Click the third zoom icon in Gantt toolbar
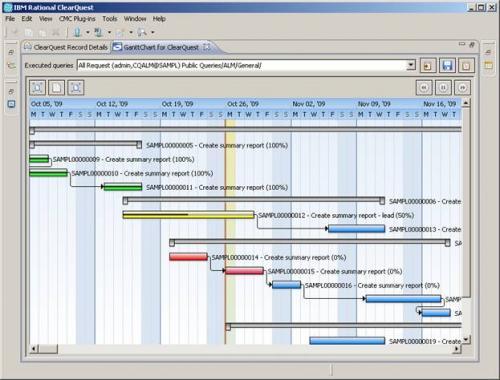This screenshot has width=500, height=380. click(x=76, y=88)
